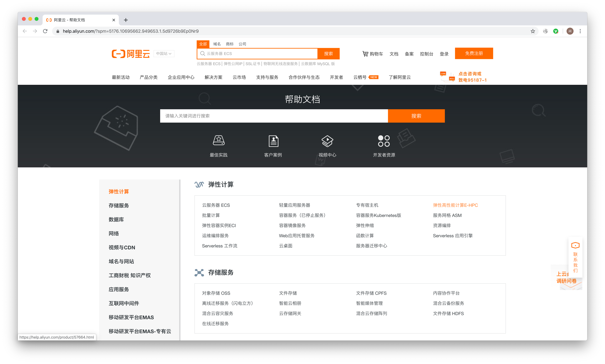605x364 pixels.
Task: Open the 了解阿里云 menu
Action: (x=400, y=77)
